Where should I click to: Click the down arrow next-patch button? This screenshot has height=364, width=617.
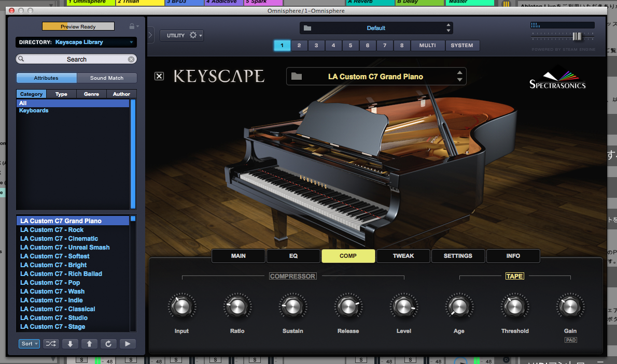[70, 344]
